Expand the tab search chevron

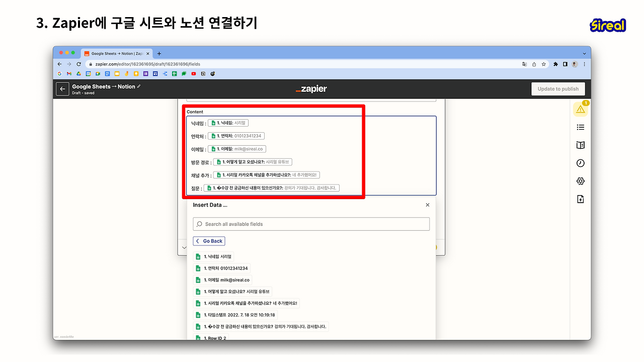coord(584,53)
